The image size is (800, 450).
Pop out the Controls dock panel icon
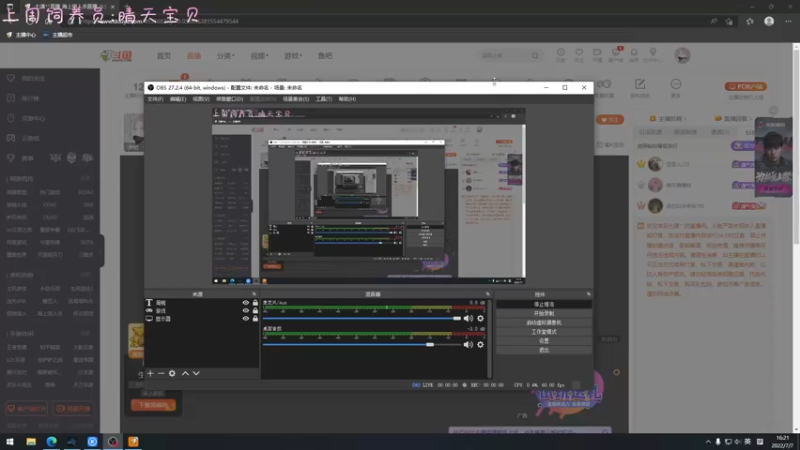(588, 294)
